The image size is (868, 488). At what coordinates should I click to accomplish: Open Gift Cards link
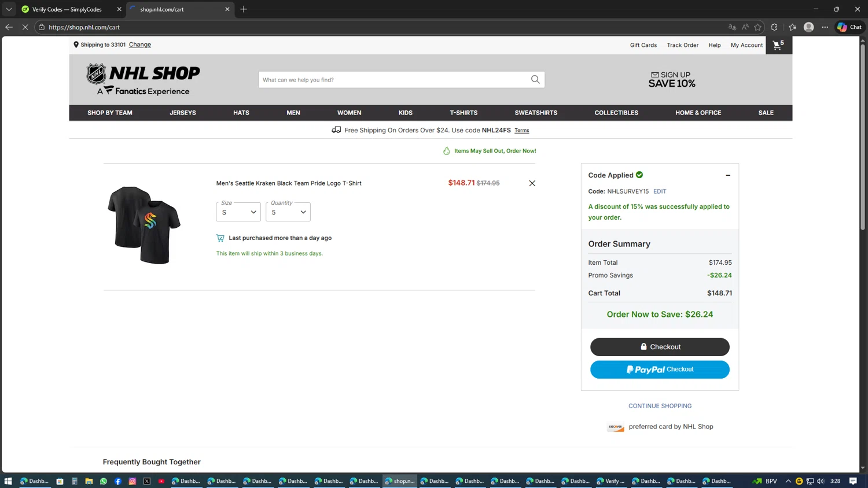click(x=643, y=45)
